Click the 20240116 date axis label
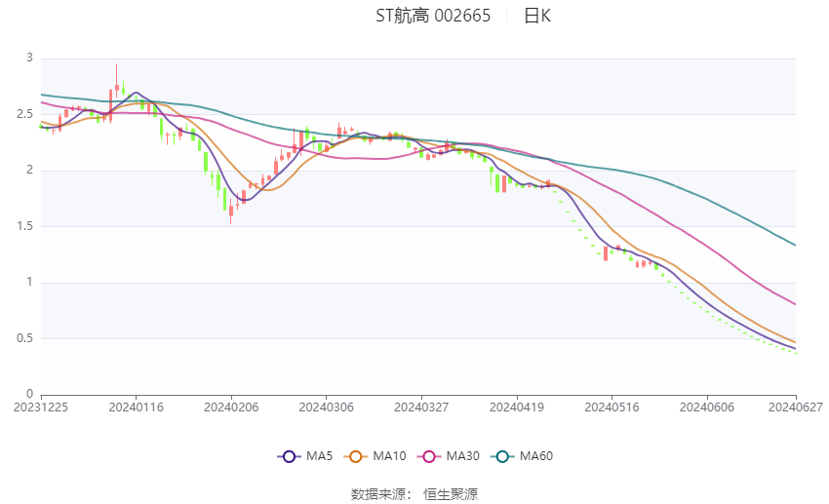The height and width of the screenshot is (504, 829). click(136, 407)
